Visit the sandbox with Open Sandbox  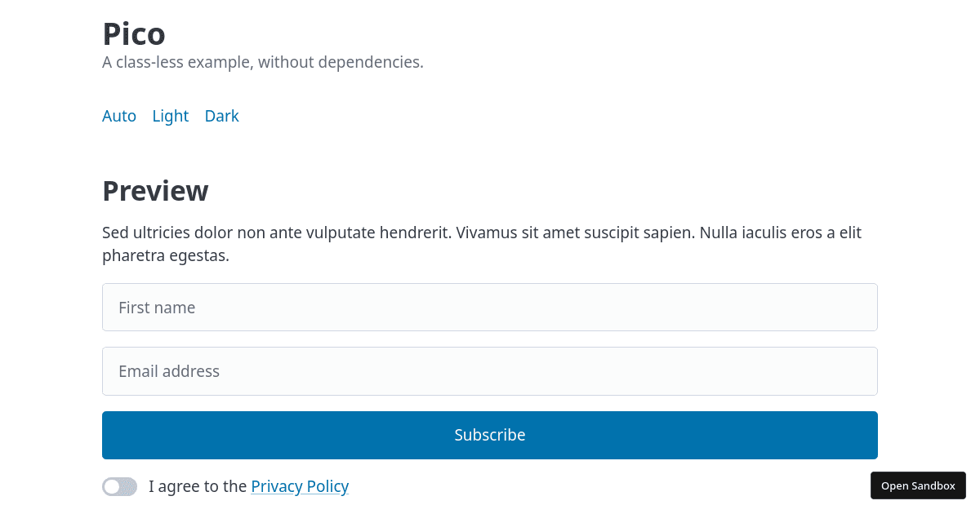[x=918, y=485]
